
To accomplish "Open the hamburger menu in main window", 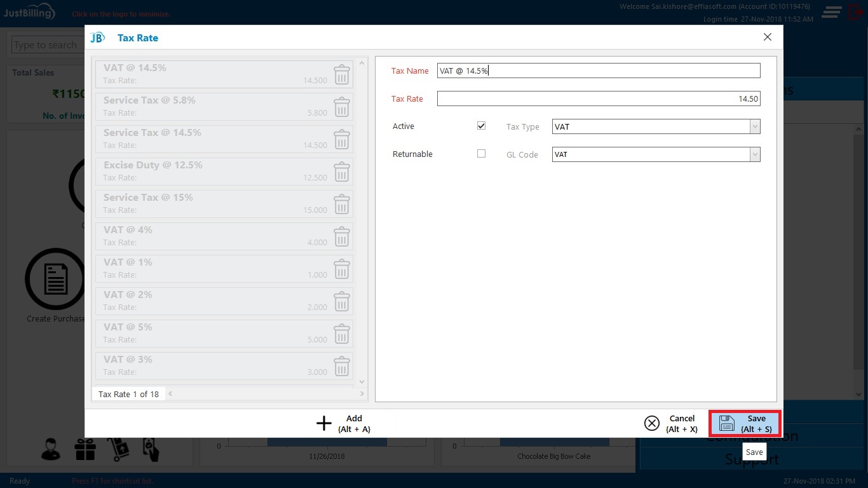I will click(832, 11).
